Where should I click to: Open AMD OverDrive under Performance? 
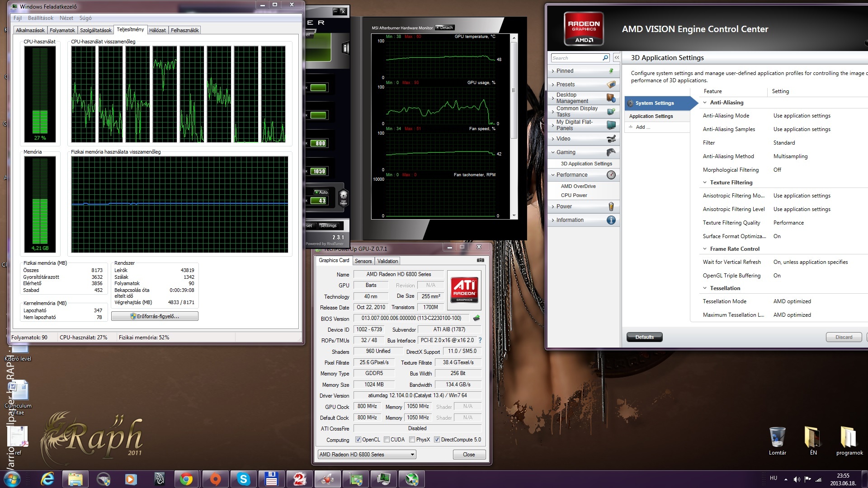coord(578,186)
